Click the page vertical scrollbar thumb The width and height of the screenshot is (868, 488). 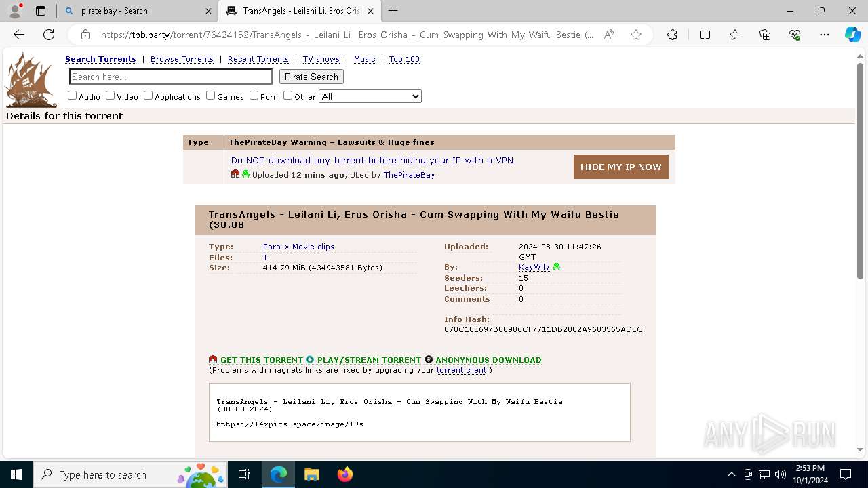point(860,171)
